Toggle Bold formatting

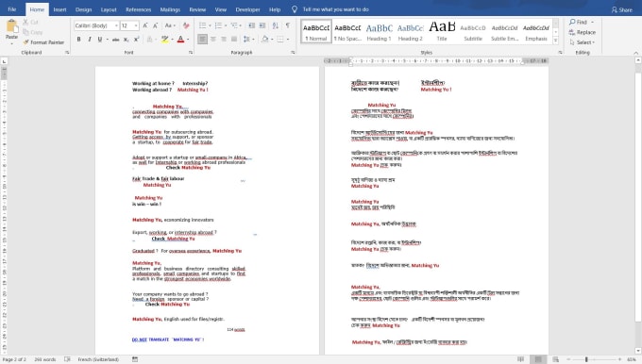(x=78, y=40)
